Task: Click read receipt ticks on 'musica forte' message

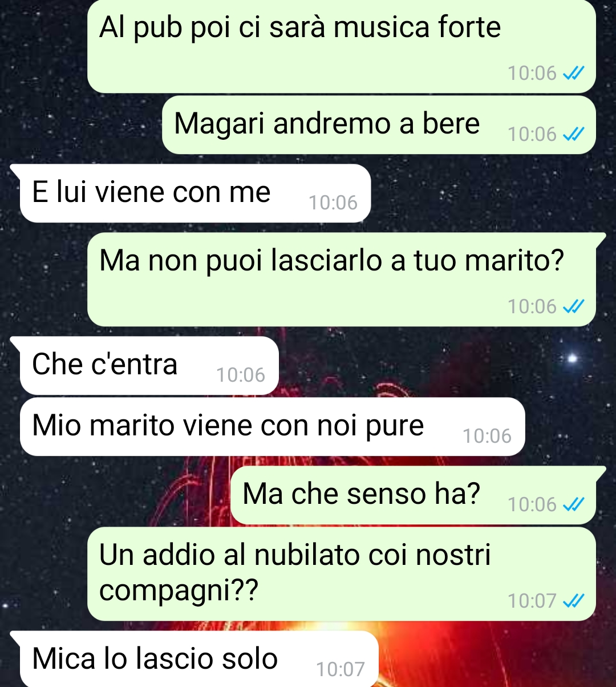Action: point(573,73)
